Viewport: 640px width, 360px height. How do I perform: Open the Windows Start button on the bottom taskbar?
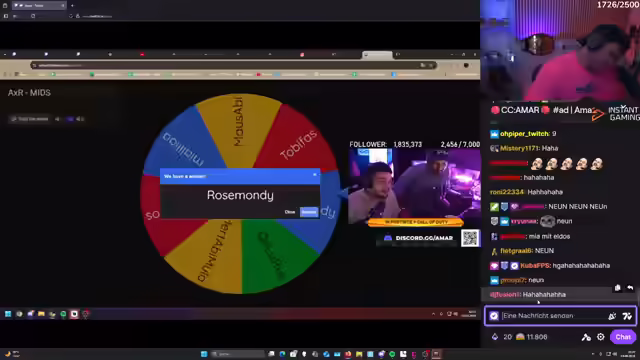click(x=204, y=354)
